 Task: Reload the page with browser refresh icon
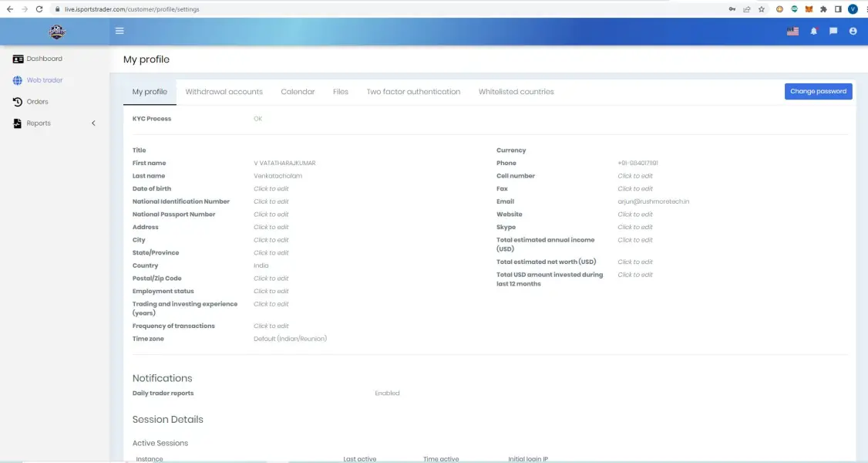39,9
